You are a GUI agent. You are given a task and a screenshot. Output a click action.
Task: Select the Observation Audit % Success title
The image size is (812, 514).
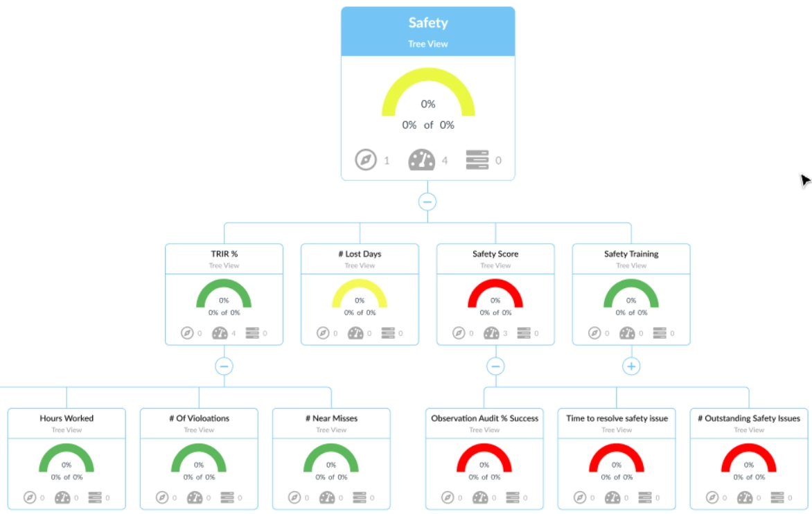click(484, 418)
